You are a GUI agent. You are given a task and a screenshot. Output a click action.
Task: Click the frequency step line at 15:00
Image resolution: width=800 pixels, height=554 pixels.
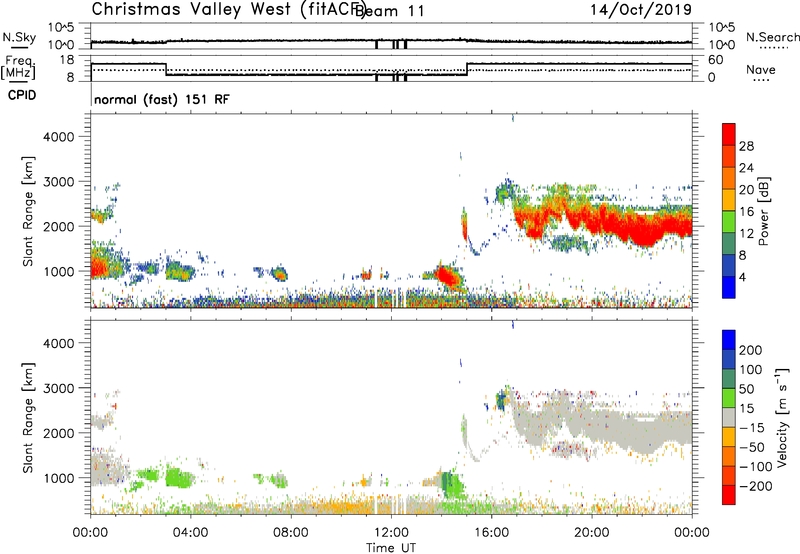click(x=467, y=69)
